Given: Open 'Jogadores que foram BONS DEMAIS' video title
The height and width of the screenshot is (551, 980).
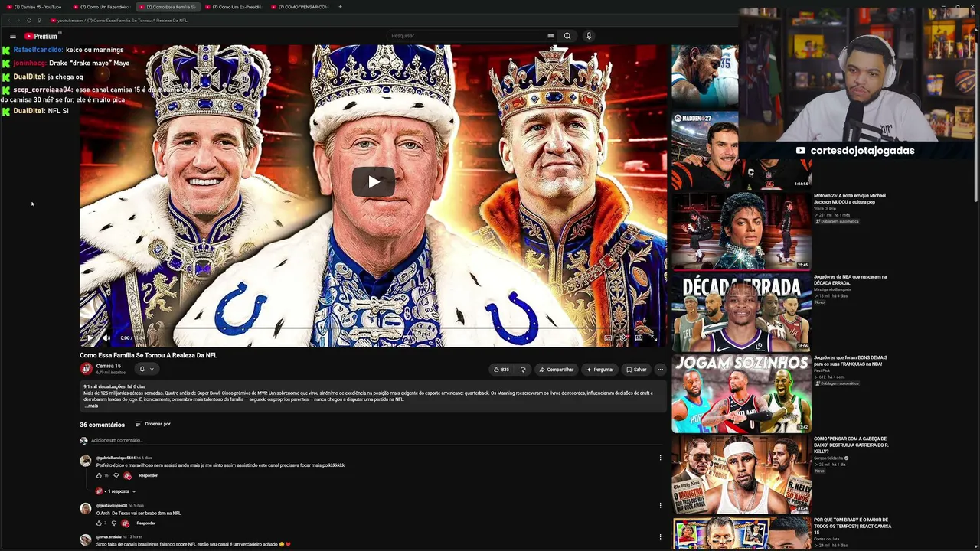Looking at the screenshot, I should click(x=851, y=360).
